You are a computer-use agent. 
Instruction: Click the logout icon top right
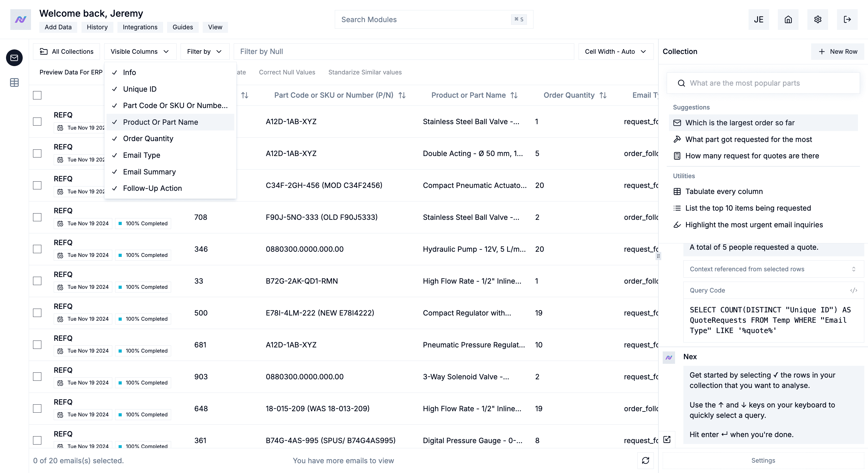point(847,20)
